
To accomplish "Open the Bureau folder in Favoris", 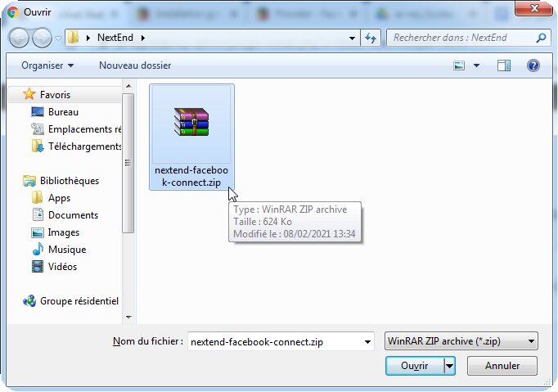I will [63, 112].
